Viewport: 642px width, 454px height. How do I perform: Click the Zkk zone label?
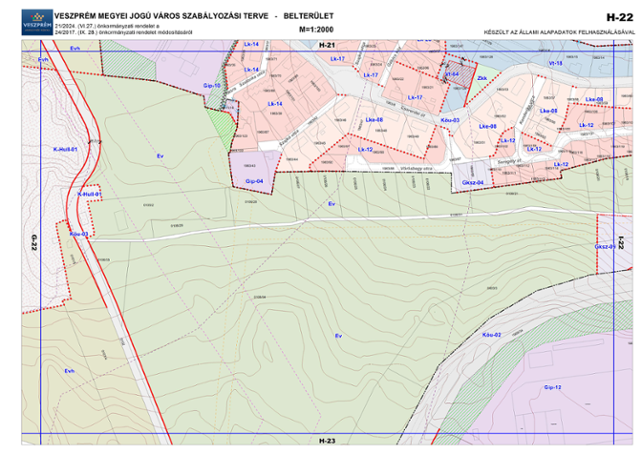tap(482, 77)
